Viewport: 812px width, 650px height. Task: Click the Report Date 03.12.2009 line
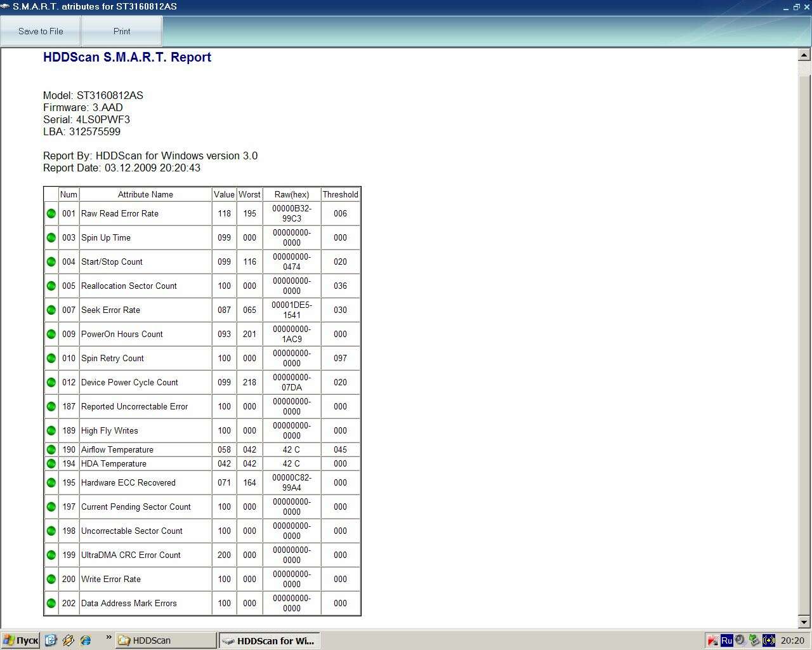(122, 168)
